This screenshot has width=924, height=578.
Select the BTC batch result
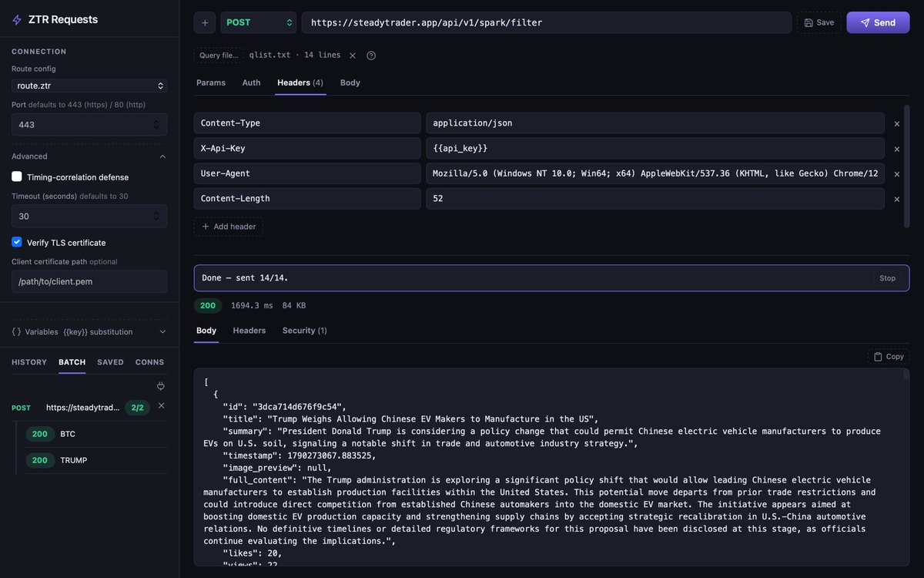pyautogui.click(x=96, y=434)
